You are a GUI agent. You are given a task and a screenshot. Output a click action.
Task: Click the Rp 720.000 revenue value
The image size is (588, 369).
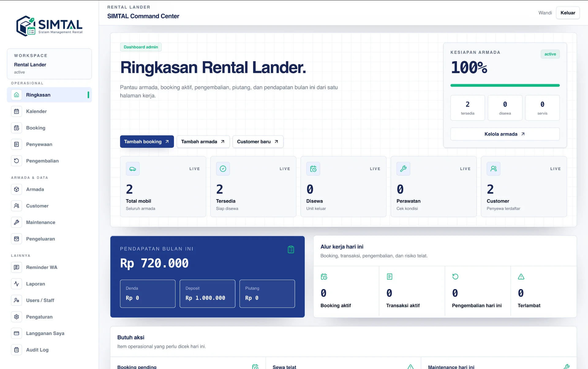point(154,263)
